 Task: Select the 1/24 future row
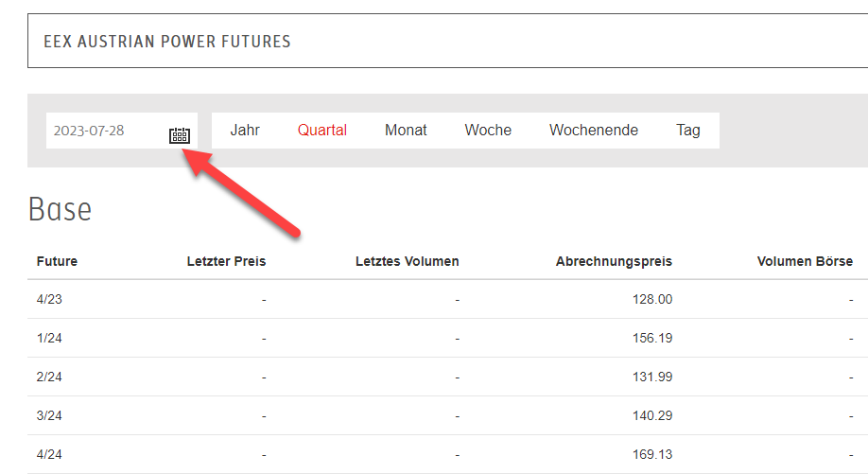click(447, 338)
